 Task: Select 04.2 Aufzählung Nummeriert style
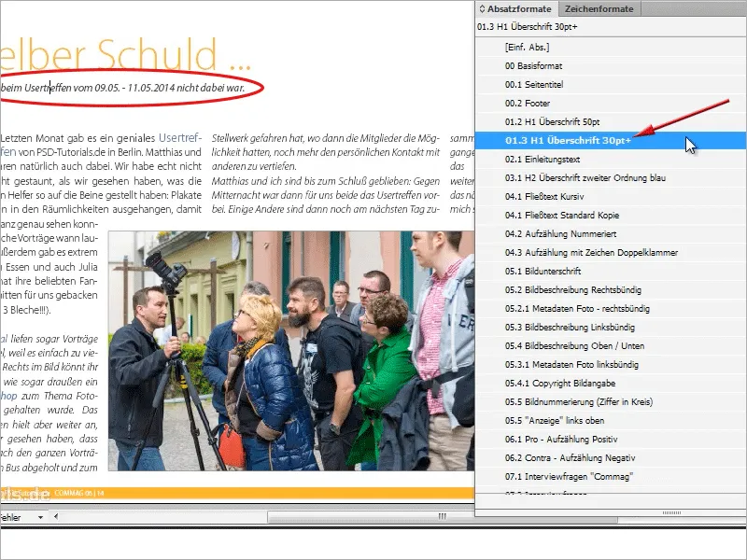tap(611, 234)
